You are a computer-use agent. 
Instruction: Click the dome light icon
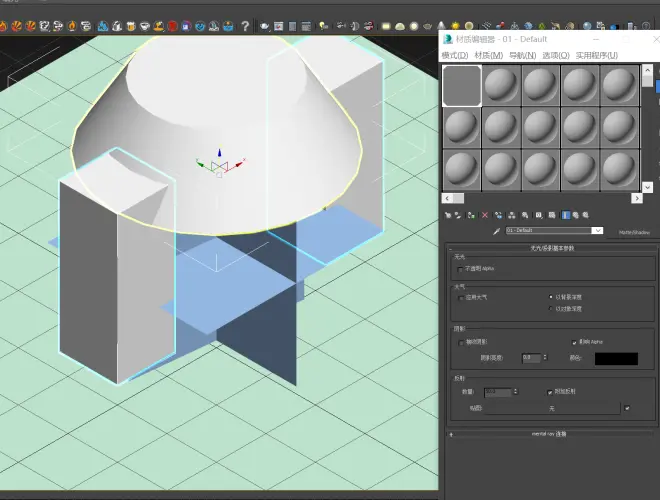point(400,27)
